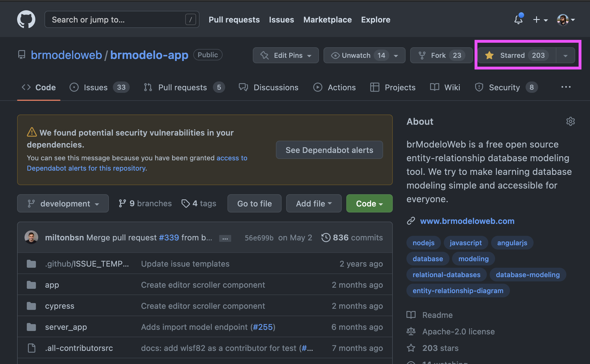Screen dimensions: 590x364
Task: Switch to the Issues tab
Action: click(x=99, y=87)
